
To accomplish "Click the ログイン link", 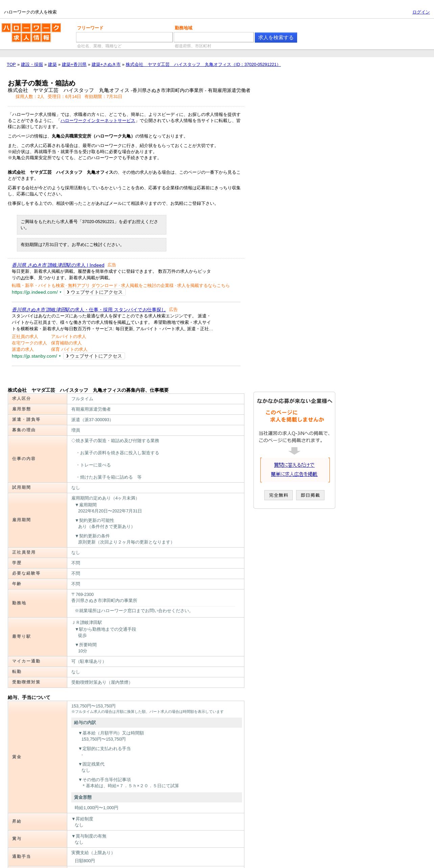I will coord(421,12).
